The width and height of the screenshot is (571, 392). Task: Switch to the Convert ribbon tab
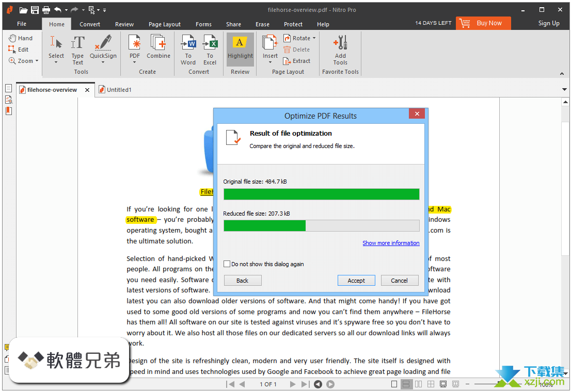[x=90, y=24]
